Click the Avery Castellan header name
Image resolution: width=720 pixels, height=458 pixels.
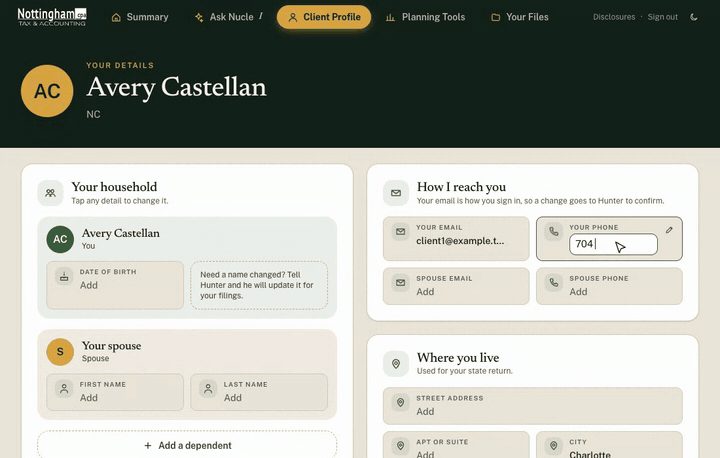pos(176,87)
